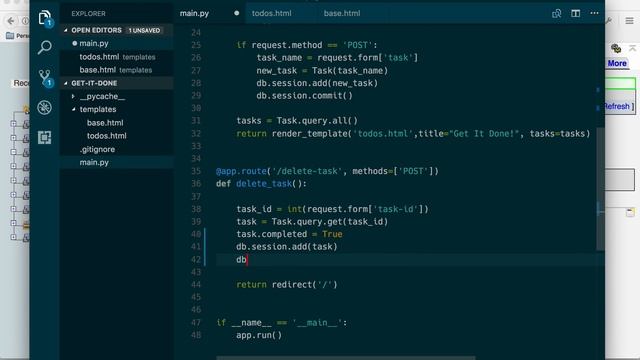The width and height of the screenshot is (640, 360).
Task: Switch to the main.py tab
Action: coord(194,13)
